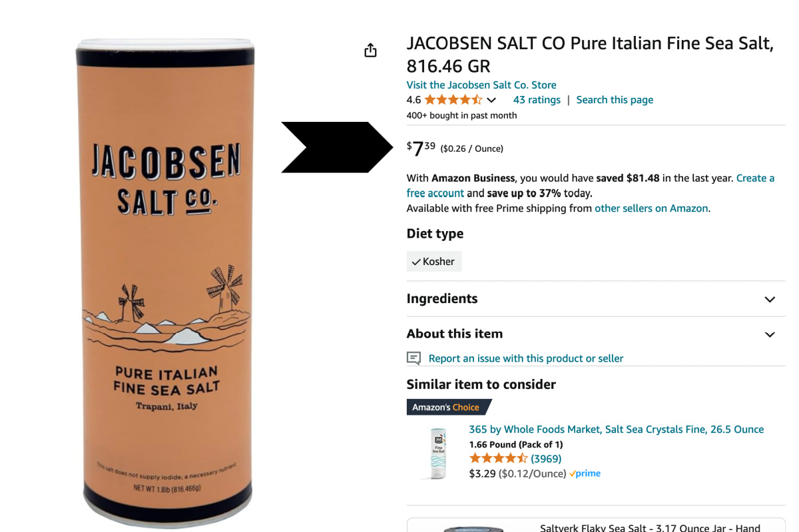Viewport: 799px width, 532px height.
Task: Expand the About this item section
Action: (770, 335)
